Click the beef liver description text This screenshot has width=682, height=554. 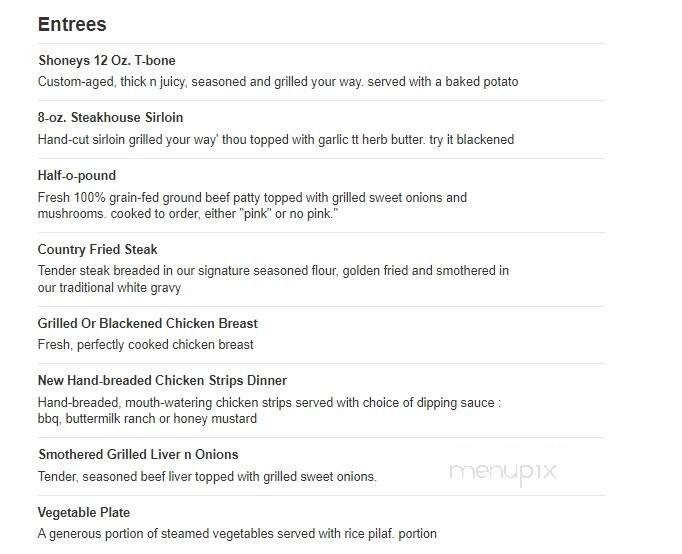[x=207, y=477]
